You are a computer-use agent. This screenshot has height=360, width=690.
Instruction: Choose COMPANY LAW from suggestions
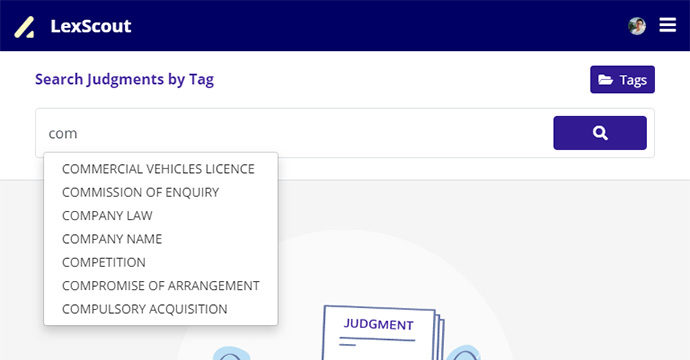[161, 216]
